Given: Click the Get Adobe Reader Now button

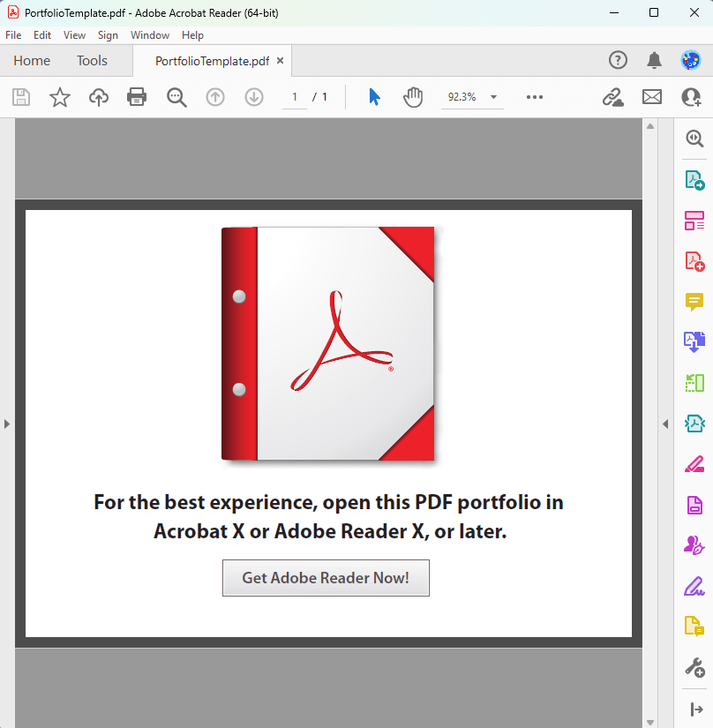Looking at the screenshot, I should click(x=326, y=578).
